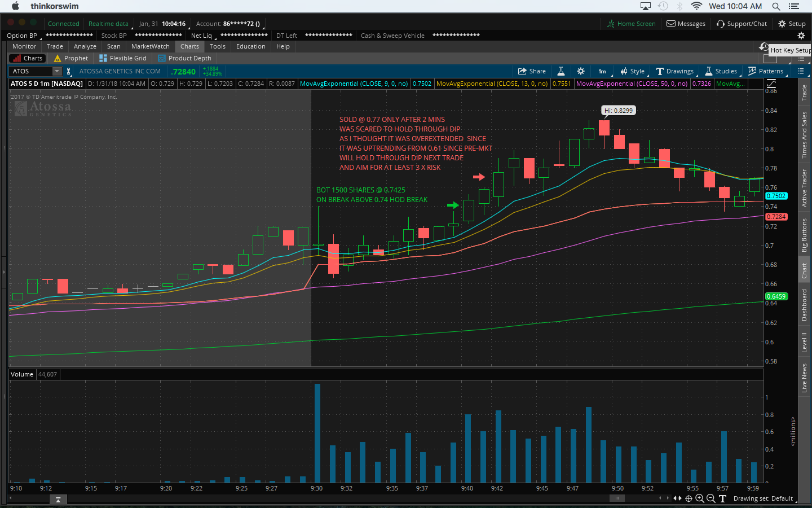Screen dimensions: 812x508
Task: Click the Volume study label
Action: 22,374
